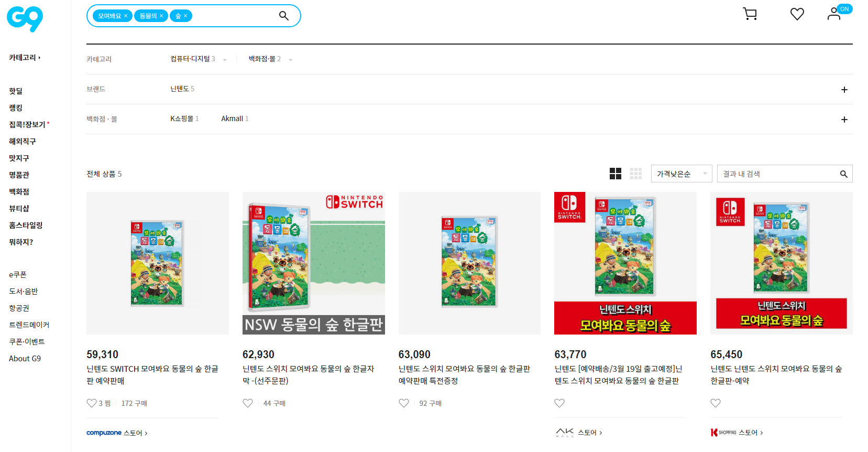Open 도서·음반 link
The width and height of the screenshot is (868, 452).
24,292
